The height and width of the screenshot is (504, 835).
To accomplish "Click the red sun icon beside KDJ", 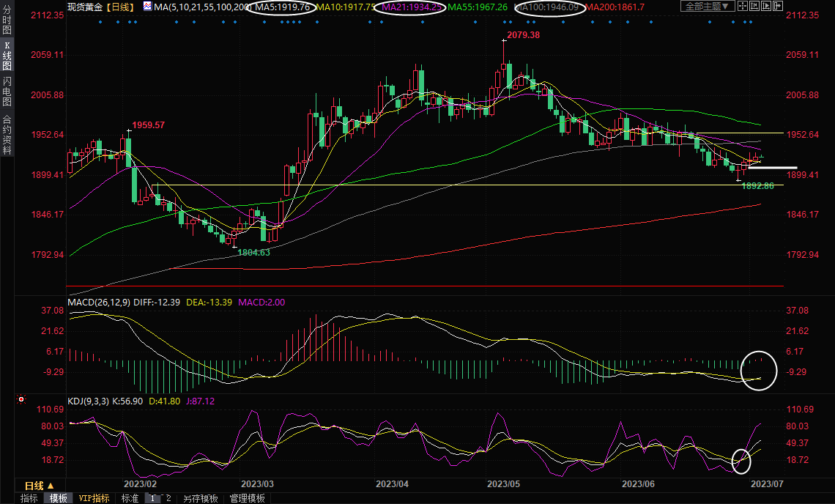I will pyautogui.click(x=21, y=400).
